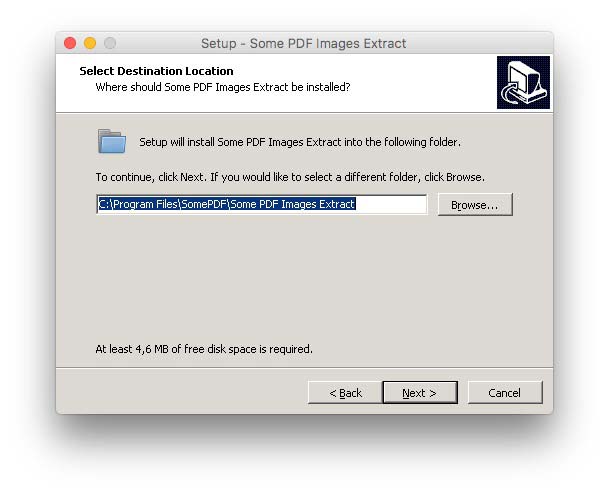Close the setup window with red button
The image size is (609, 494).
click(70, 43)
